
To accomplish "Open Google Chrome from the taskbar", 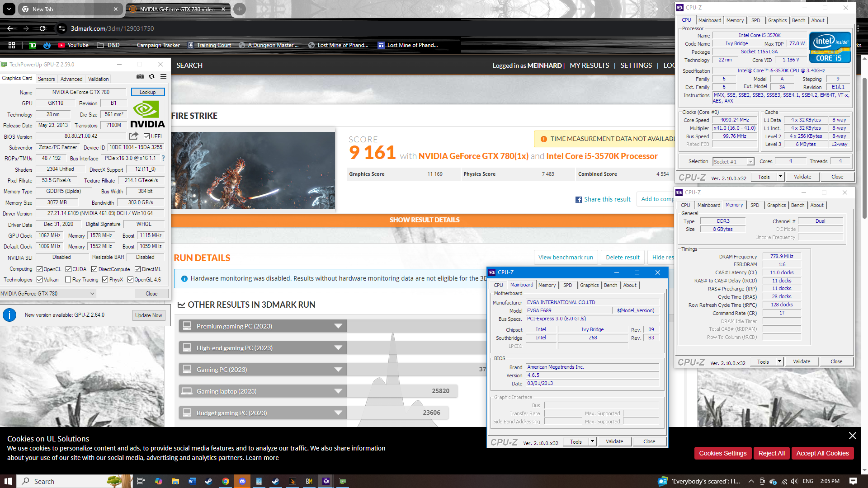I will pyautogui.click(x=225, y=481).
